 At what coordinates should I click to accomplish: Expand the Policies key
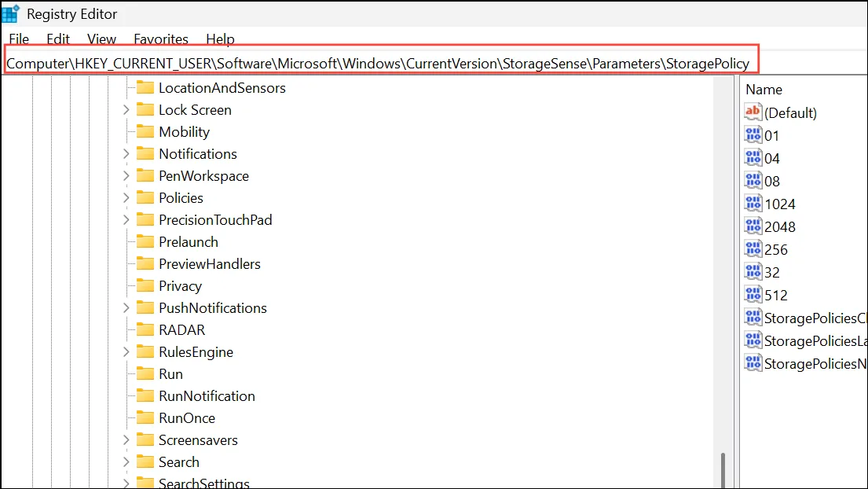click(x=126, y=197)
